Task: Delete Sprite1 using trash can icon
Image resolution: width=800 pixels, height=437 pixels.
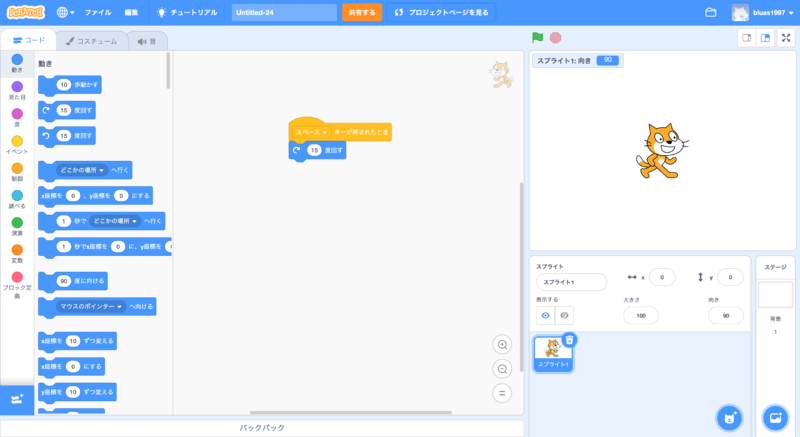Action: 569,340
